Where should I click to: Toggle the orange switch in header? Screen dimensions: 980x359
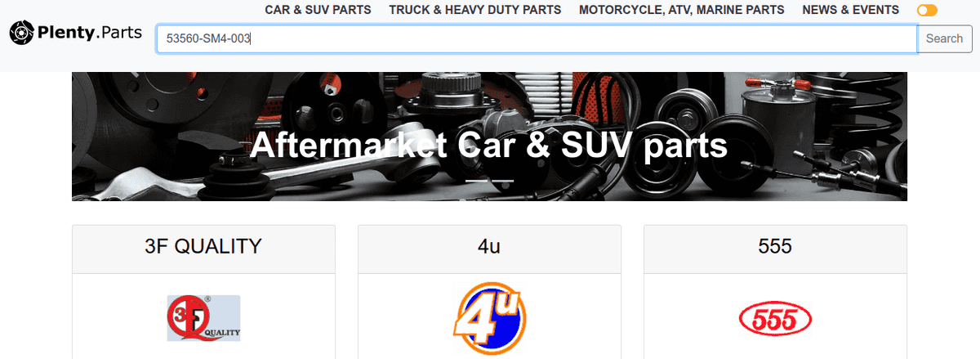[x=927, y=11]
